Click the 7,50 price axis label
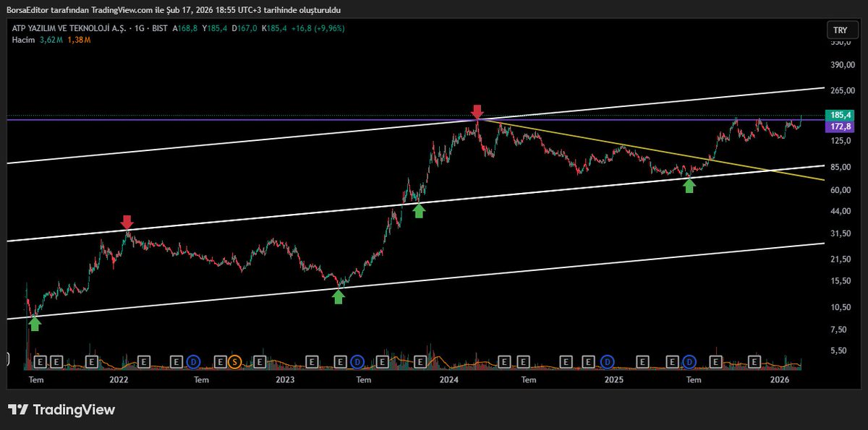868x430 pixels. pyautogui.click(x=839, y=330)
